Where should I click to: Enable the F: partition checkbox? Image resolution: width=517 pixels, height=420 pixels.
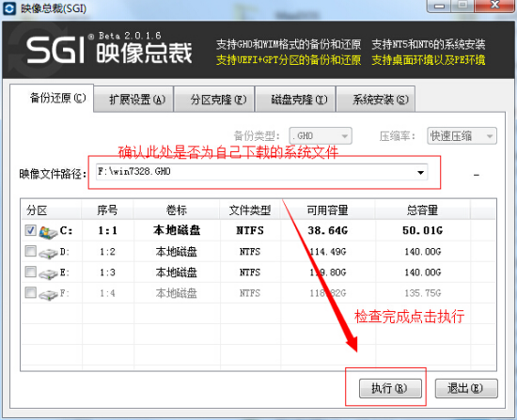pos(31,292)
